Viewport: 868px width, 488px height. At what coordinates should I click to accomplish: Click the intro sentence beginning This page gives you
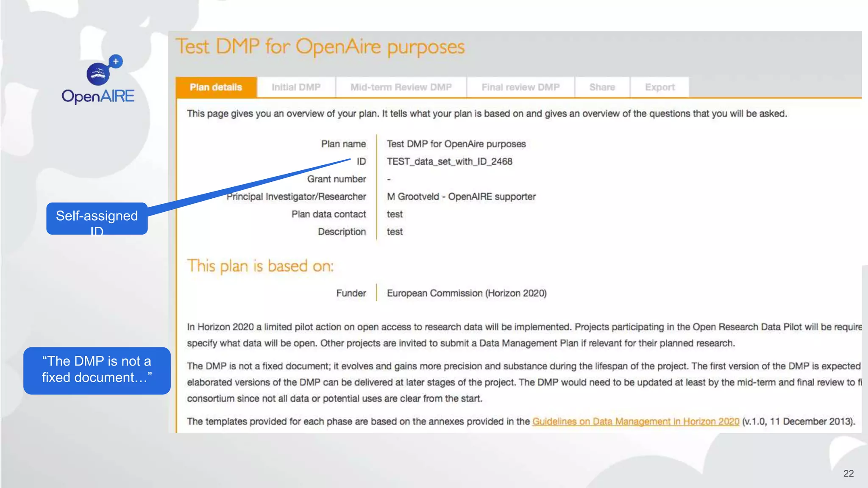pos(487,114)
